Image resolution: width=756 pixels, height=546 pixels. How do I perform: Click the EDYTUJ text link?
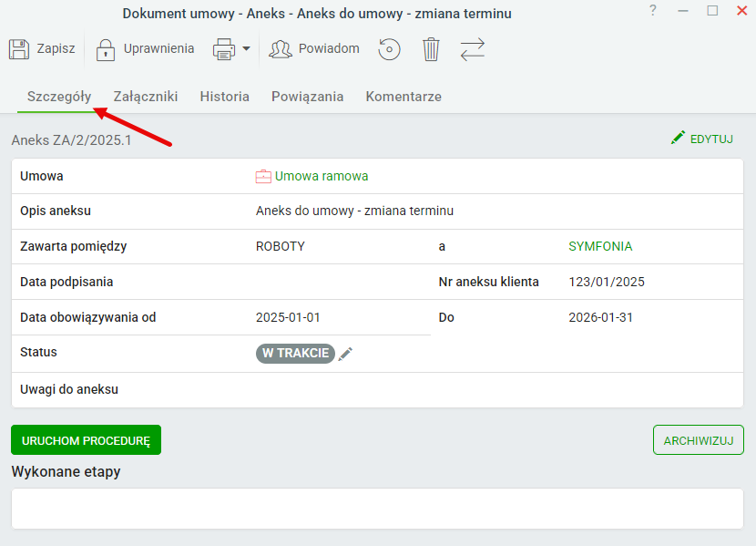tap(711, 139)
